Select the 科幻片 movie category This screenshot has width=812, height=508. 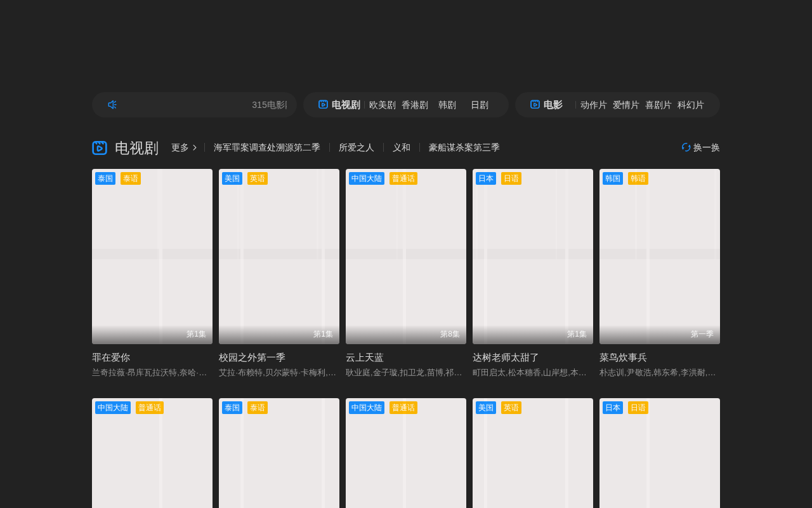(x=691, y=105)
